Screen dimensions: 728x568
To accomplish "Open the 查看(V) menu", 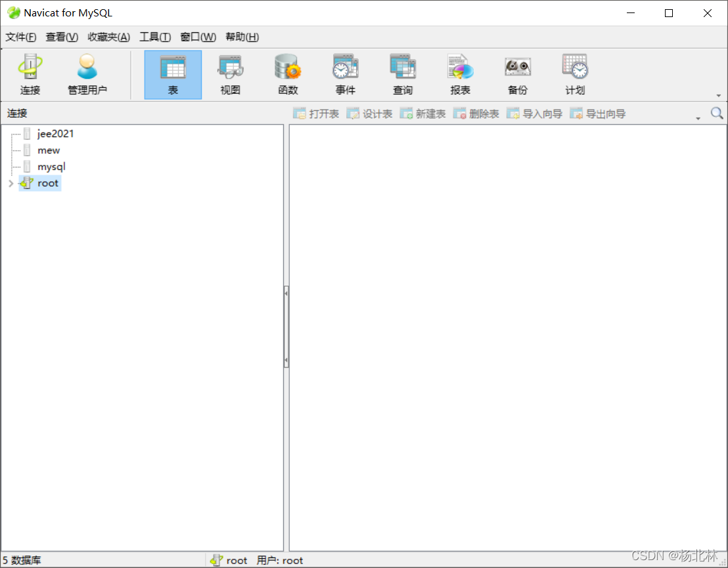I will [x=62, y=37].
